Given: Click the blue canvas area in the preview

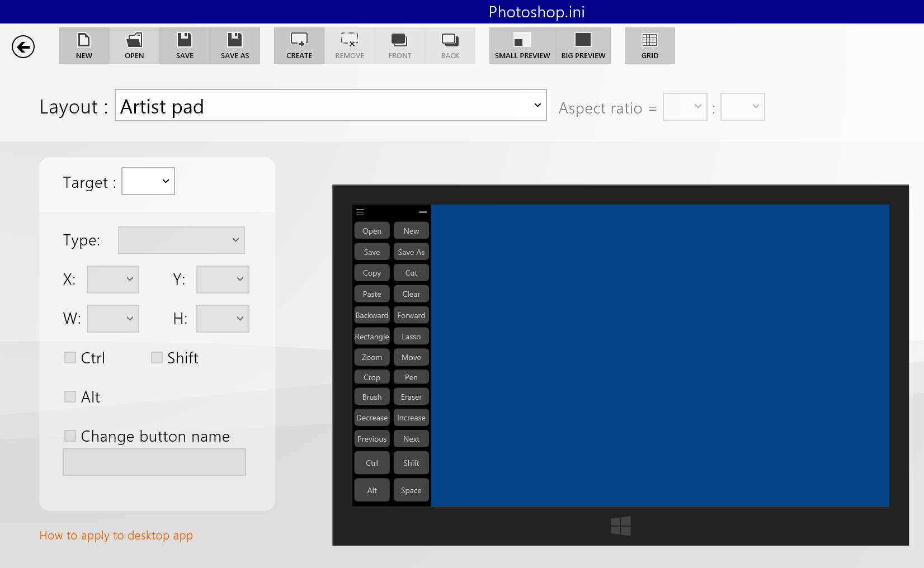Looking at the screenshot, I should click(660, 356).
